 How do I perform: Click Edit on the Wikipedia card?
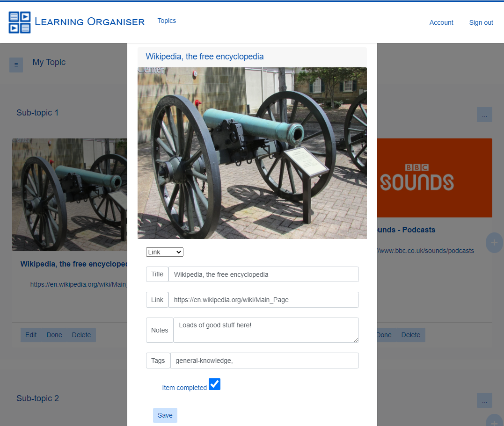(30, 335)
